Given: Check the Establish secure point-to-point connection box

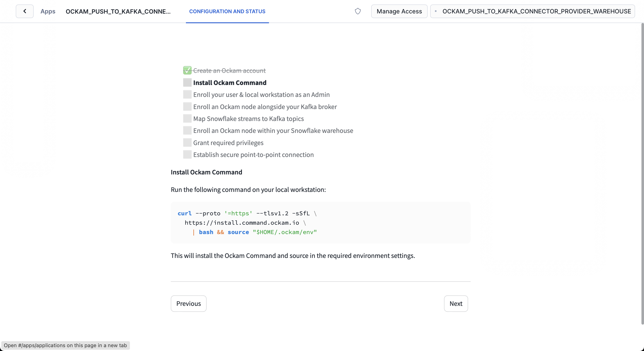Looking at the screenshot, I should [187, 154].
